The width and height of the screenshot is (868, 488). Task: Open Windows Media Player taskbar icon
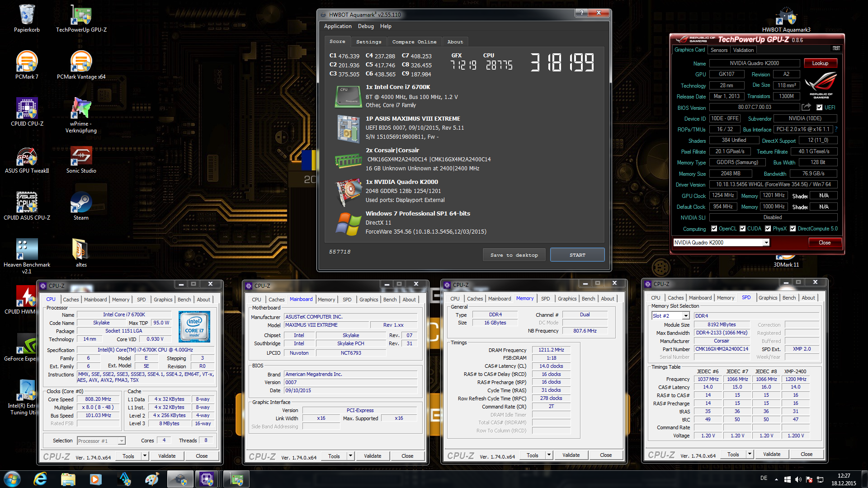95,479
